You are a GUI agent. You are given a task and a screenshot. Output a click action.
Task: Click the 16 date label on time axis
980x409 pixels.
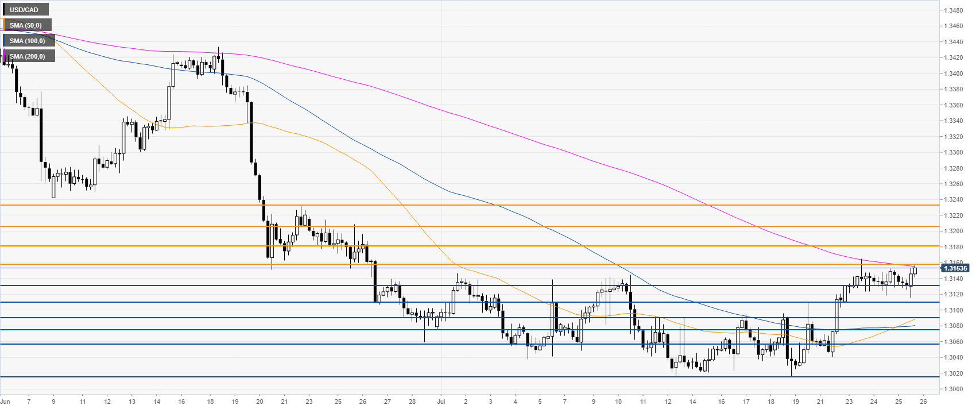[181, 402]
